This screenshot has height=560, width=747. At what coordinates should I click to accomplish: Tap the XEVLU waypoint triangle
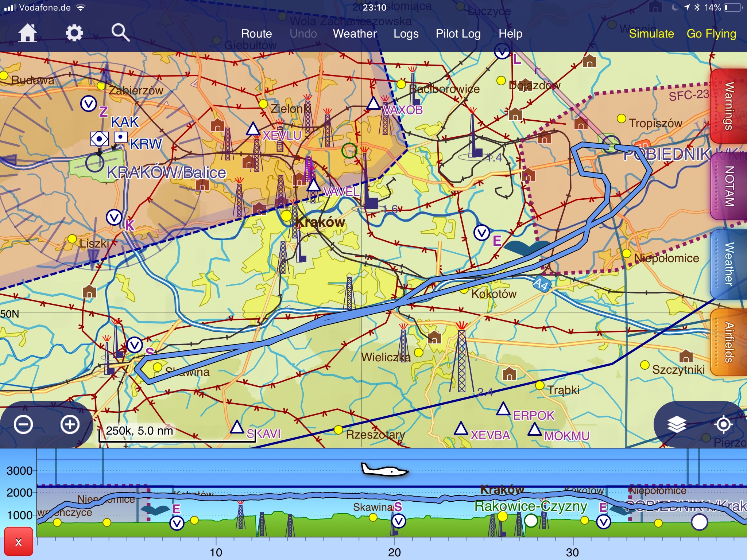[253, 129]
